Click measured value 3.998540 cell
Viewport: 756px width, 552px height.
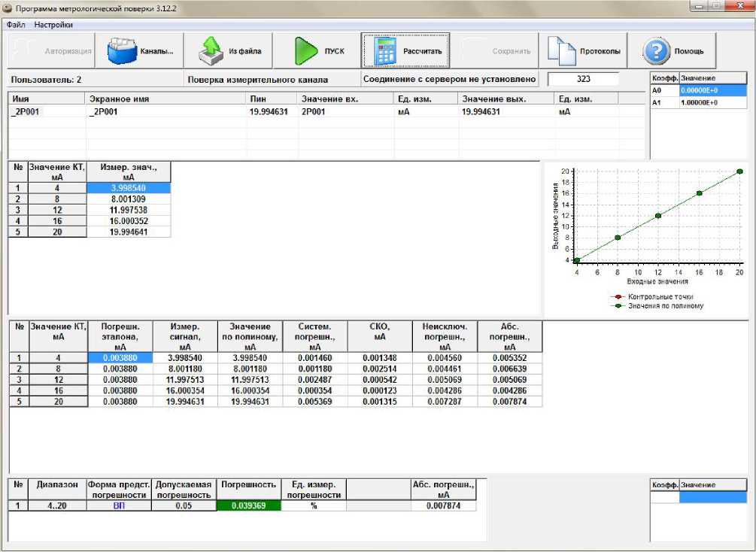tap(129, 188)
